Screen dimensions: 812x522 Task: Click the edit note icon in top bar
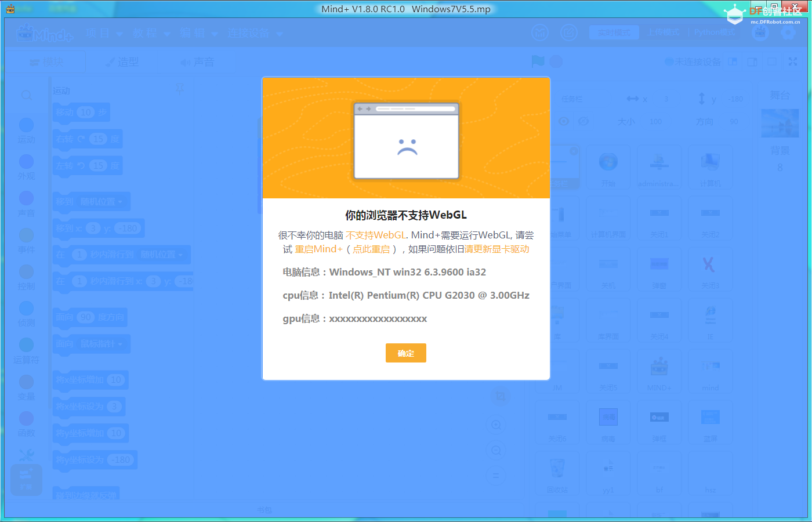pyautogui.click(x=569, y=32)
